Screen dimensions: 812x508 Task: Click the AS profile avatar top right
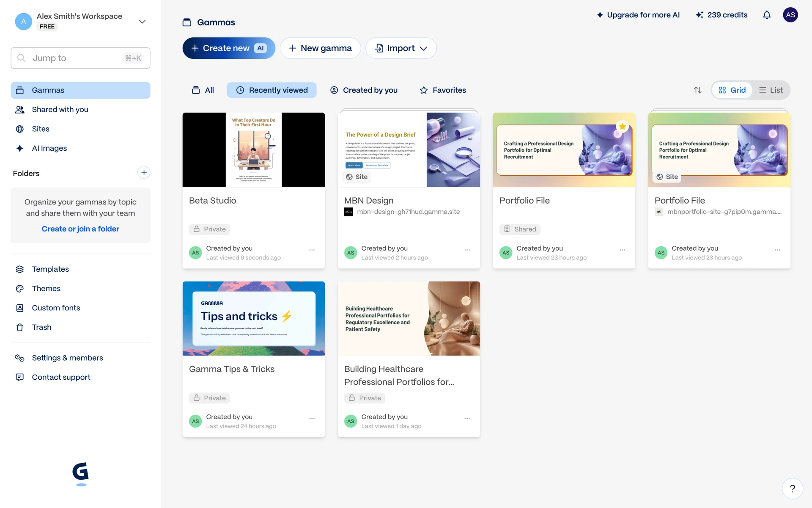790,15
